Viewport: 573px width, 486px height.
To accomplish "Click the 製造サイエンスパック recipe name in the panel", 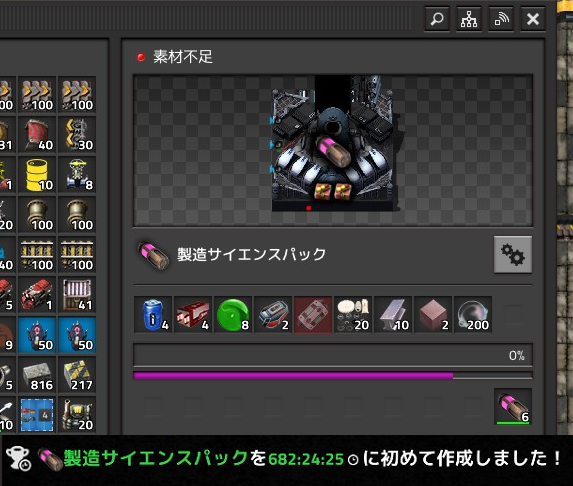I will (252, 254).
